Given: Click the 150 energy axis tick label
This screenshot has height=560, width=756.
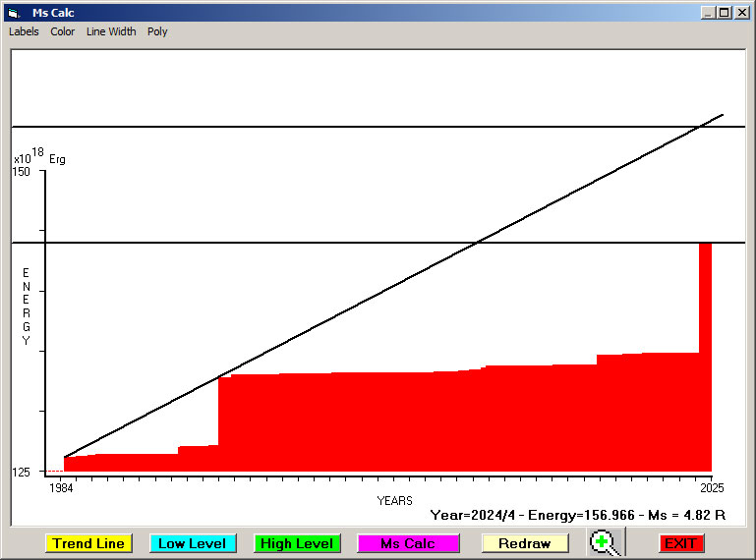Looking at the screenshot, I should (x=22, y=172).
